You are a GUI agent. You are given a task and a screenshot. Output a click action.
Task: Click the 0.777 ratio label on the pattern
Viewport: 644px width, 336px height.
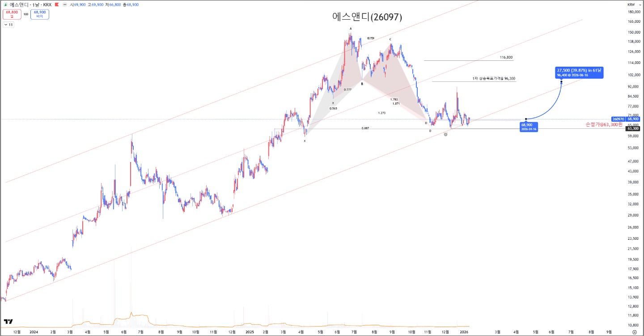tap(347, 90)
